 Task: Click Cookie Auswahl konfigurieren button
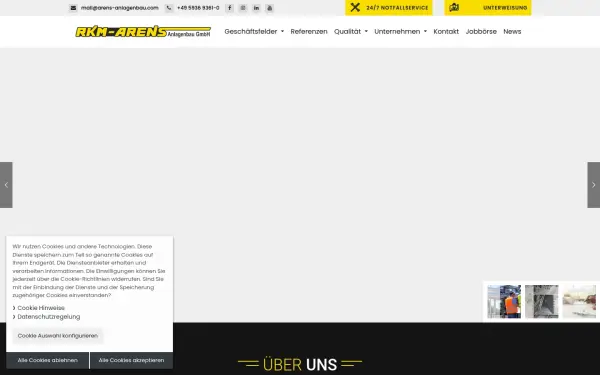point(58,336)
